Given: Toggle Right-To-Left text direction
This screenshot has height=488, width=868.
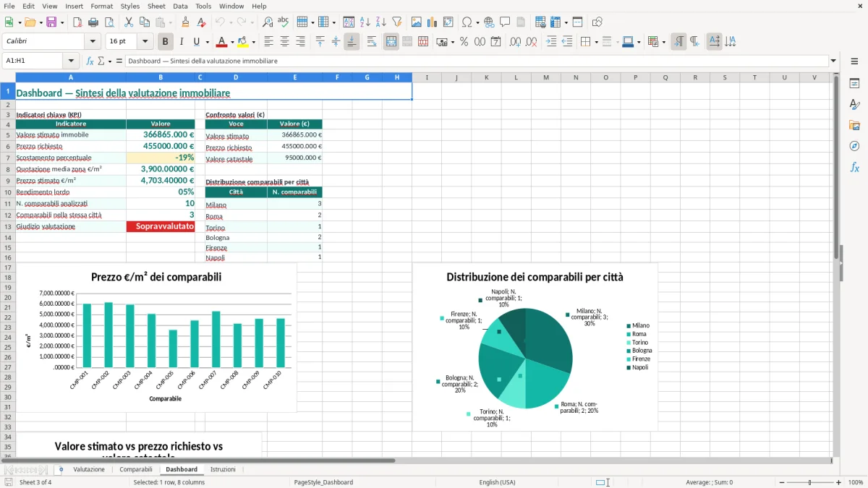Looking at the screenshot, I should 694,42.
